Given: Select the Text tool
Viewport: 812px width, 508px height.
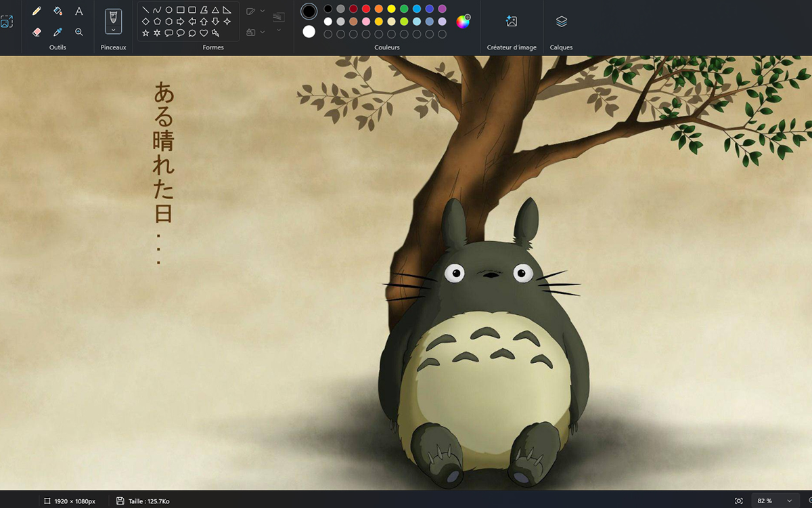Looking at the screenshot, I should click(79, 11).
